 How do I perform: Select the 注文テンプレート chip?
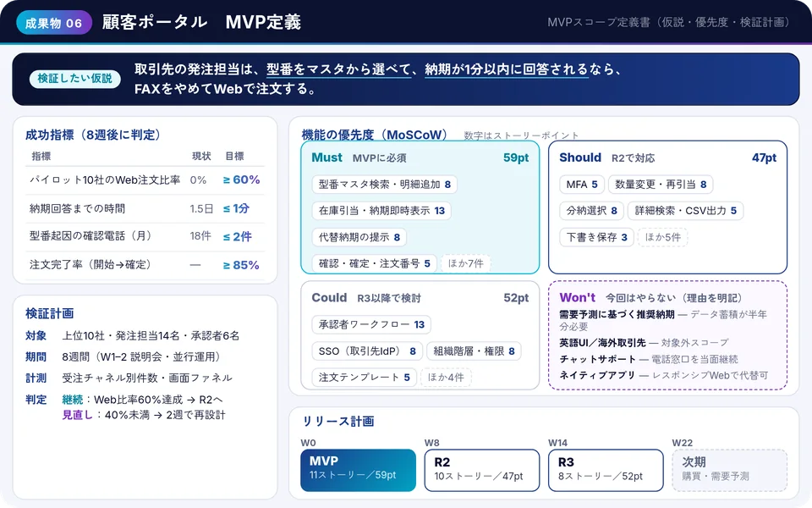click(364, 378)
